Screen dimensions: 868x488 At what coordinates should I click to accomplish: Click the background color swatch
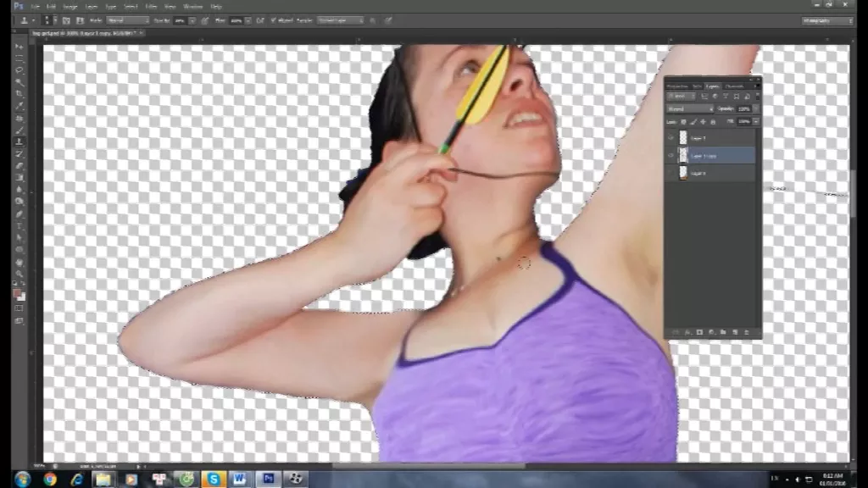[x=22, y=297]
